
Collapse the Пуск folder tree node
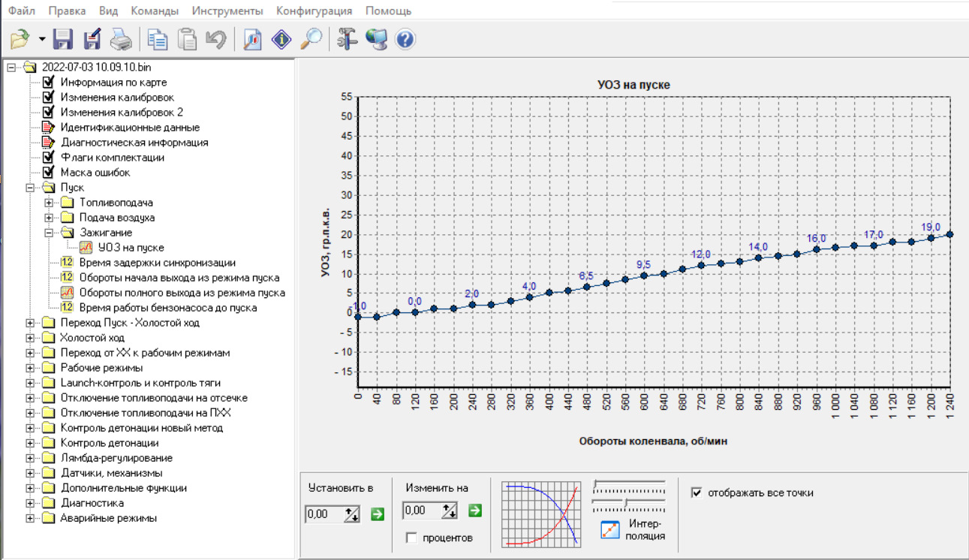coord(31,188)
